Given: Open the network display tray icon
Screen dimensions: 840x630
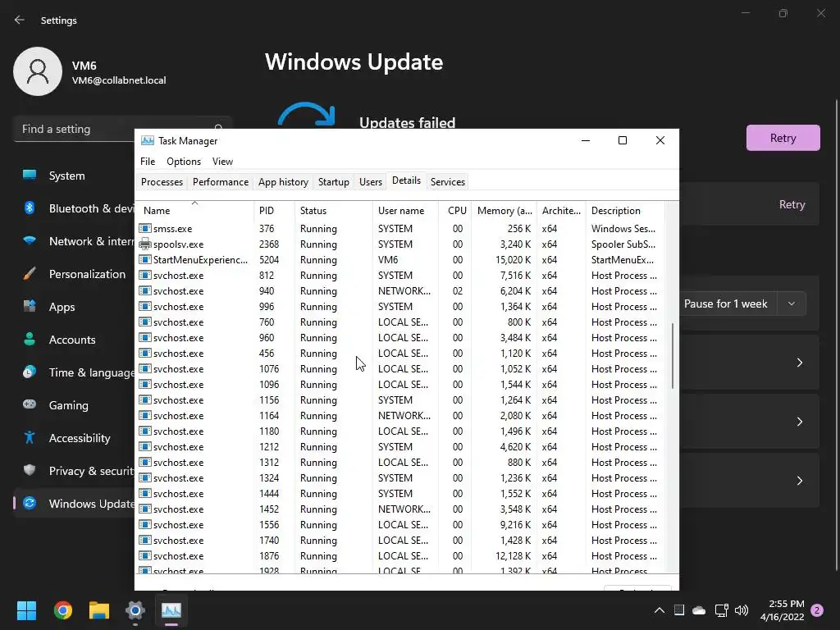Looking at the screenshot, I should [x=721, y=610].
